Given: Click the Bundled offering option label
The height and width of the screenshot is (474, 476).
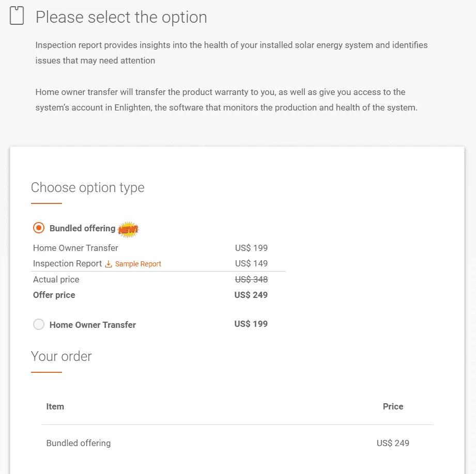Looking at the screenshot, I should click(x=82, y=228).
